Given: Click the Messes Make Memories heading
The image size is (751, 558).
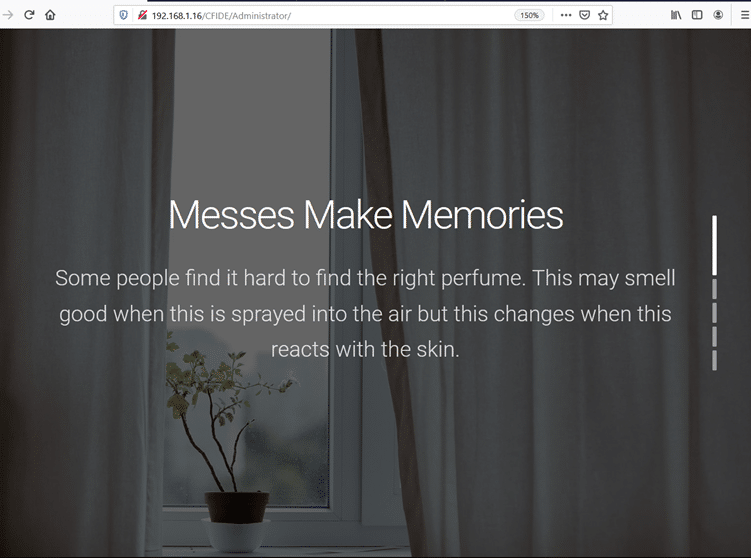Looking at the screenshot, I should click(x=365, y=215).
